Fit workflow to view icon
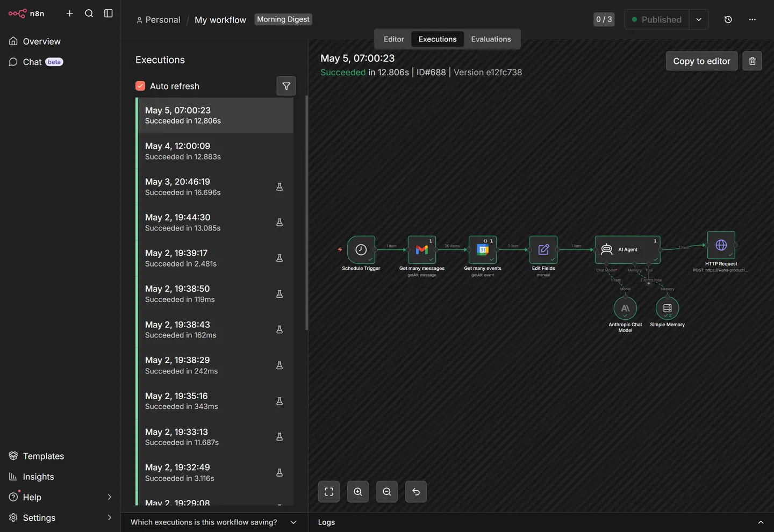This screenshot has width=774, height=532. click(329, 492)
